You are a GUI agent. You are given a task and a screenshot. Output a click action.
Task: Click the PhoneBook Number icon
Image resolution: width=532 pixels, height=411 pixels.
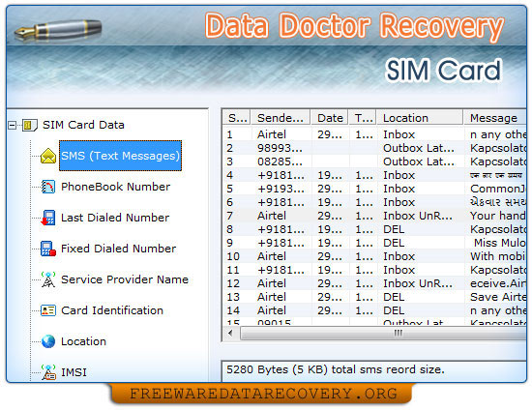coord(47,187)
